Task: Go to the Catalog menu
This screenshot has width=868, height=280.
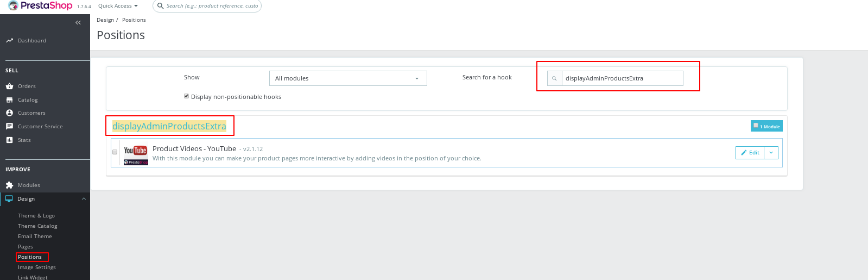Action: pos(28,100)
